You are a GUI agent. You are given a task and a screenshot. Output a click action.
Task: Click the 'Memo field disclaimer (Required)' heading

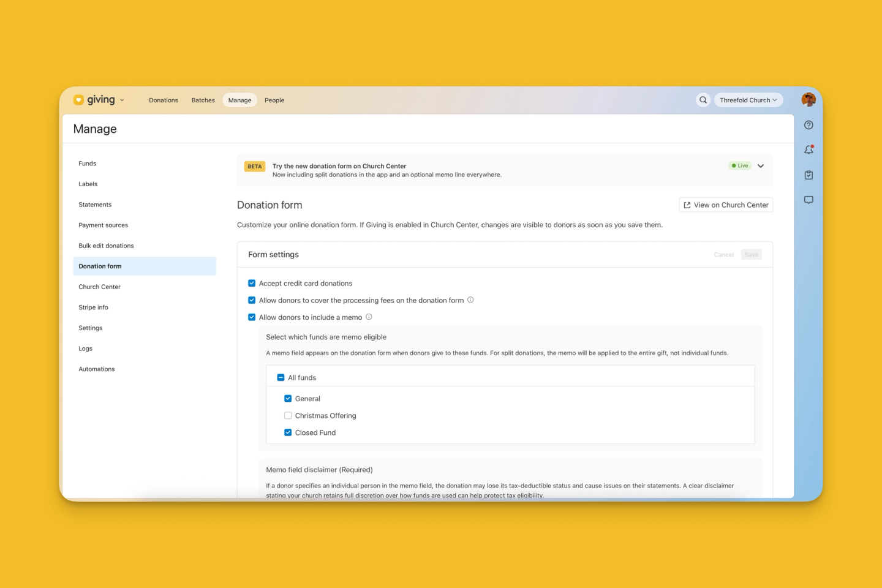click(x=320, y=470)
